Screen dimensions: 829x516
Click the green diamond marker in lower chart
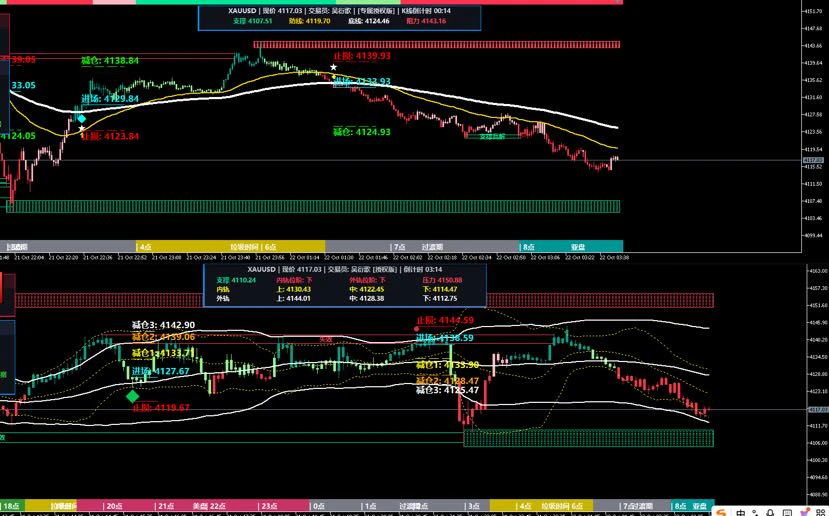(x=133, y=395)
